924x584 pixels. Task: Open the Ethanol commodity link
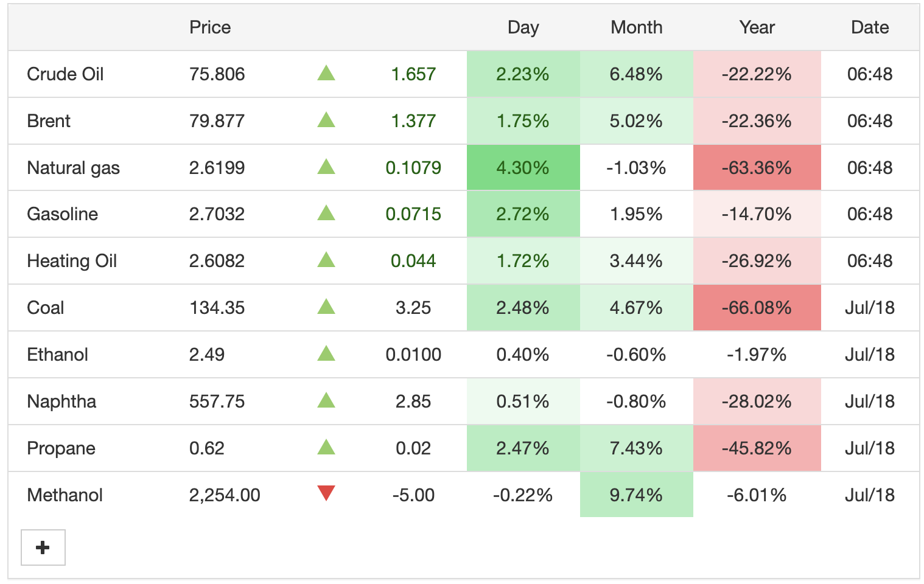58,355
